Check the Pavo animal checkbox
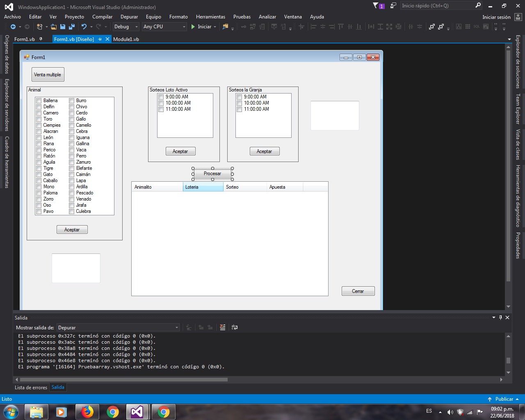The image size is (525, 420). tap(39, 211)
